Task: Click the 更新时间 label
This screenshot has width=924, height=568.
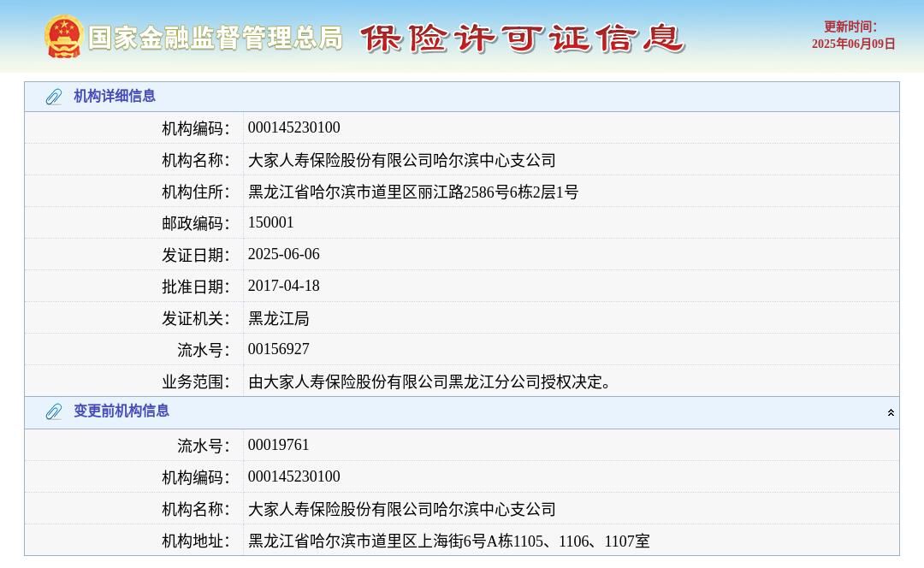Action: tap(850, 27)
